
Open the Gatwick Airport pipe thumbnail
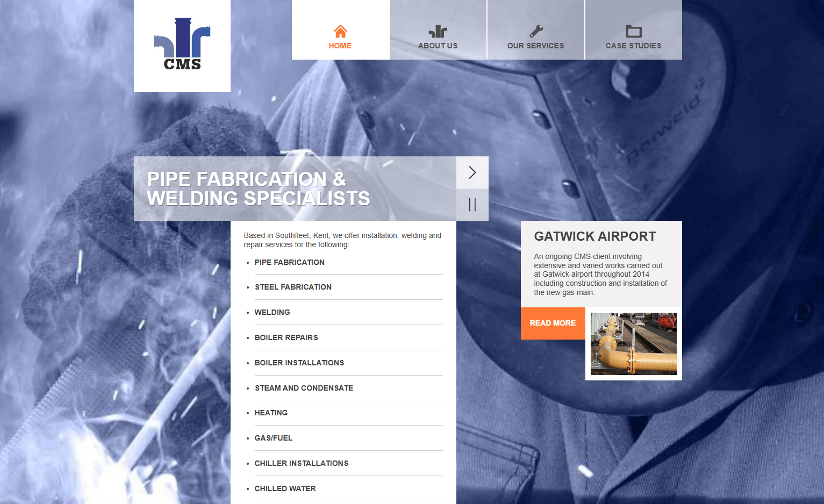pos(633,344)
